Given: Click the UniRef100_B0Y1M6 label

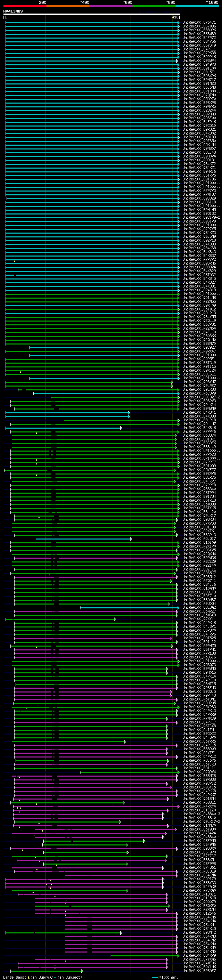Looking at the screenshot, I should (x=199, y=967).
